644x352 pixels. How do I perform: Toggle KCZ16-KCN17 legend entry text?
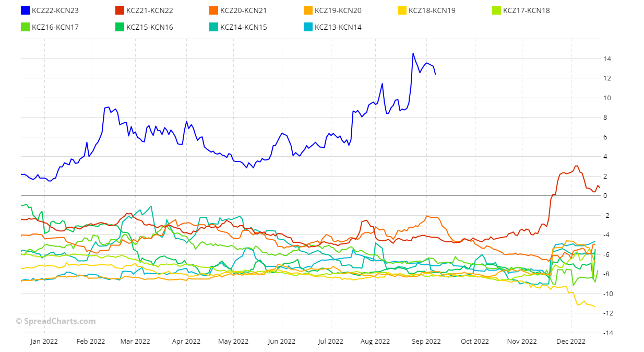point(55,27)
